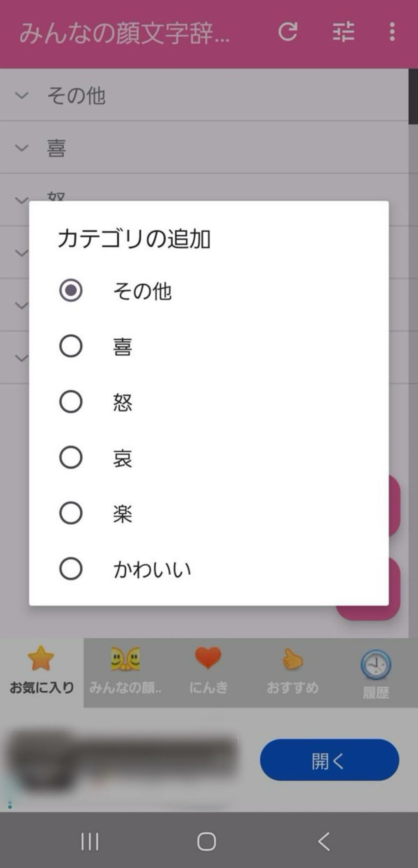Viewport: 418px width, 868px height.
Task: Expand the partially hidden 怒 category chevron
Action: click(22, 199)
